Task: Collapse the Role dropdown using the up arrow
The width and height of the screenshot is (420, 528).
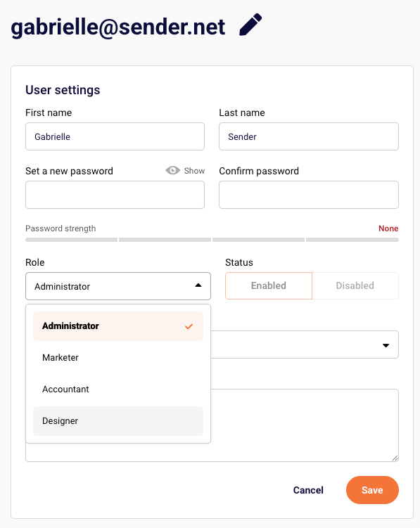Action: click(198, 285)
